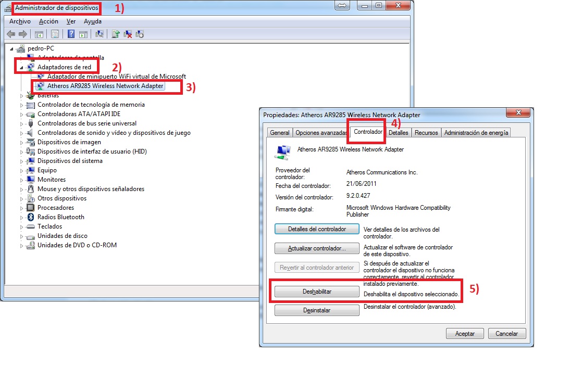
Task: Expand Controlador de tecnología de memoria
Action: coord(21,105)
